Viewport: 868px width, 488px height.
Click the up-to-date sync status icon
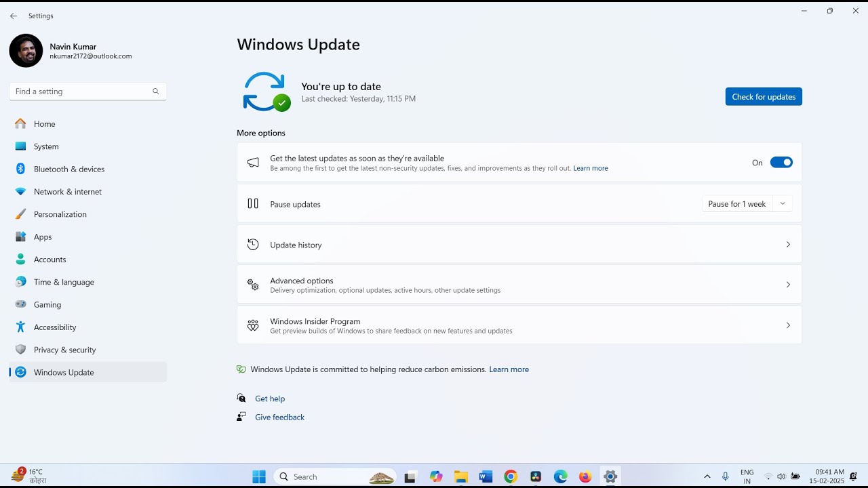click(267, 91)
